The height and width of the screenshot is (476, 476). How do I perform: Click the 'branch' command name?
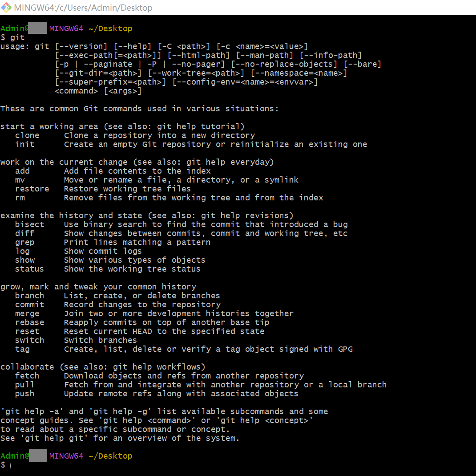pos(30,296)
